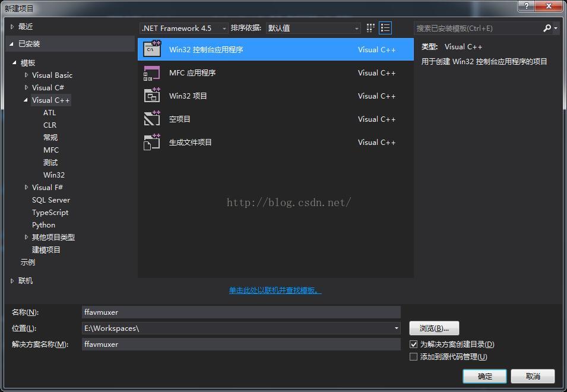Viewport: 567px width, 392px height.
Task: Select the Win32 控制台应用程序 template icon
Action: [152, 49]
